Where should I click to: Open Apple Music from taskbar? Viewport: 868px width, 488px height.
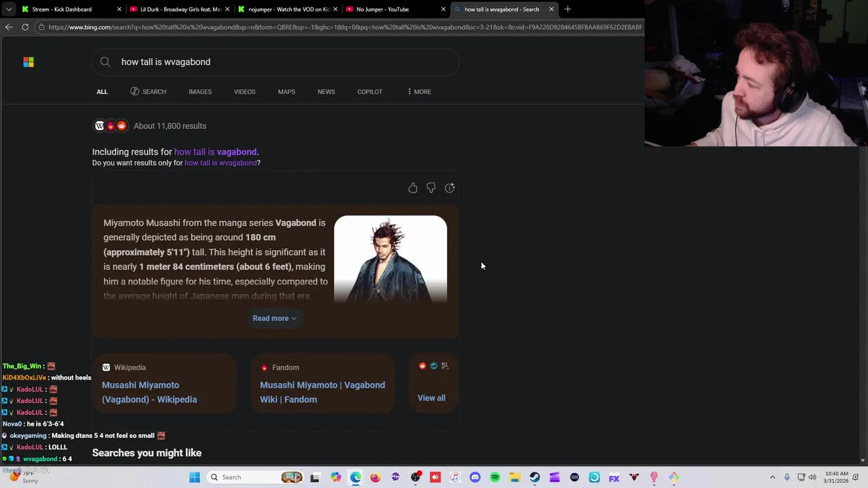pos(455,477)
